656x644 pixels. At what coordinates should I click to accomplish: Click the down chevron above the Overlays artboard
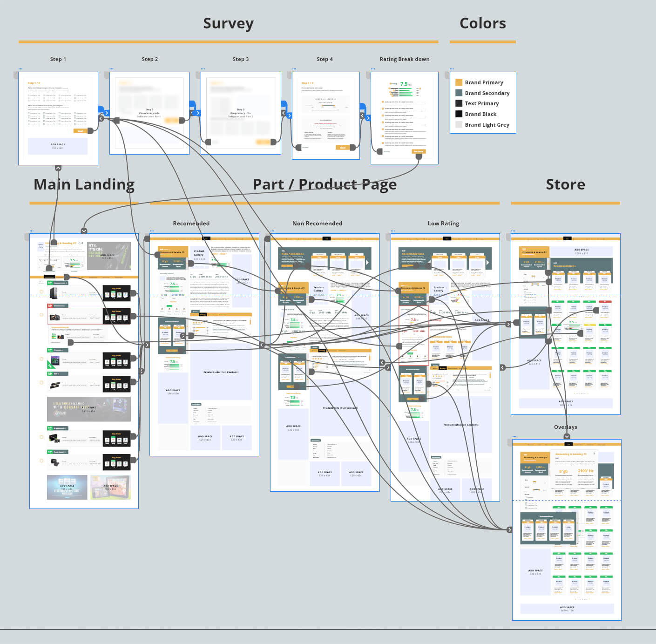pos(567,436)
